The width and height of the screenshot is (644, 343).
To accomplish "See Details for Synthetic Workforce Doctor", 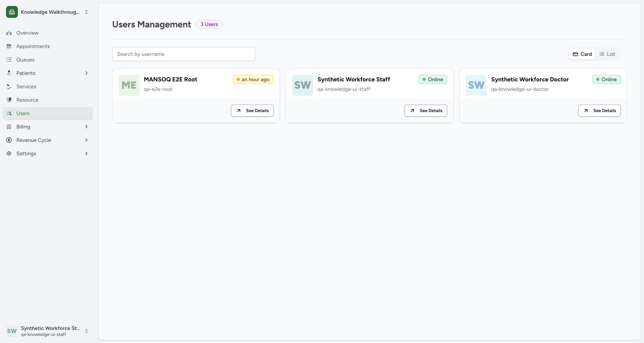I will [600, 111].
